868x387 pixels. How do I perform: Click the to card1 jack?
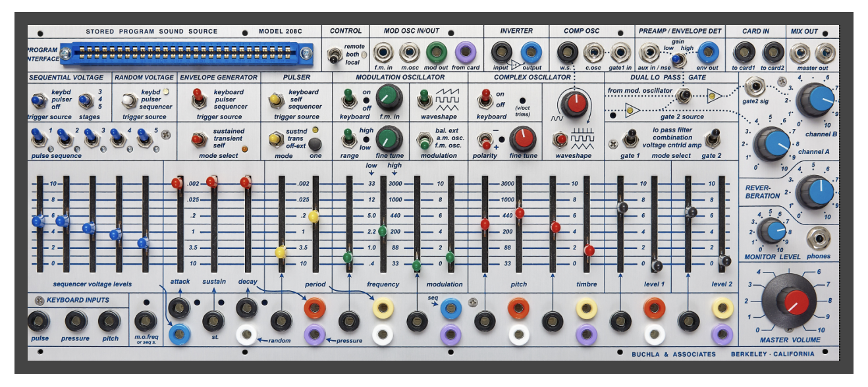pyautogui.click(x=745, y=52)
